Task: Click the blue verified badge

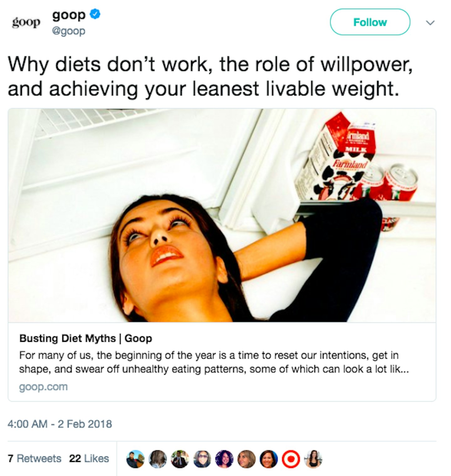Action: 95,14
